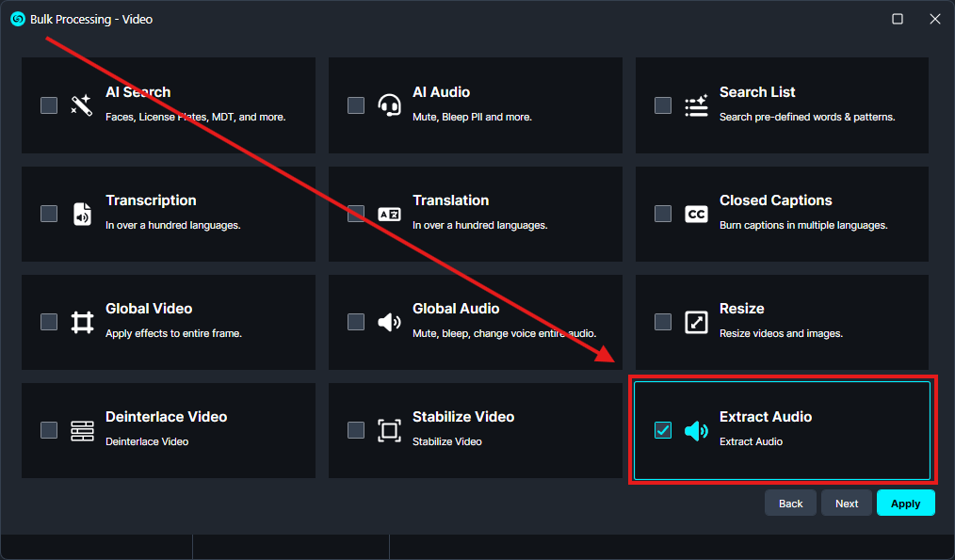The height and width of the screenshot is (560, 955).
Task: Click the Global Video crop-frame icon
Action: pyautogui.click(x=82, y=322)
